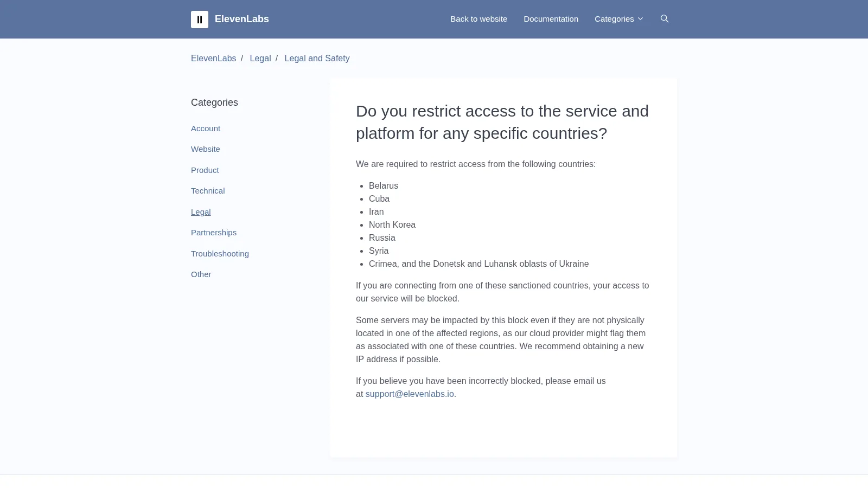Image resolution: width=868 pixels, height=488 pixels.
Task: Select the Cuba list item
Action: pyautogui.click(x=379, y=199)
